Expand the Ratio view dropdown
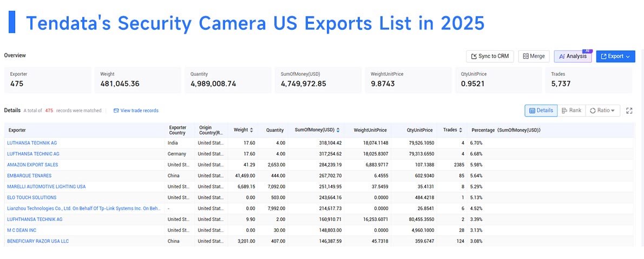 click(602, 111)
